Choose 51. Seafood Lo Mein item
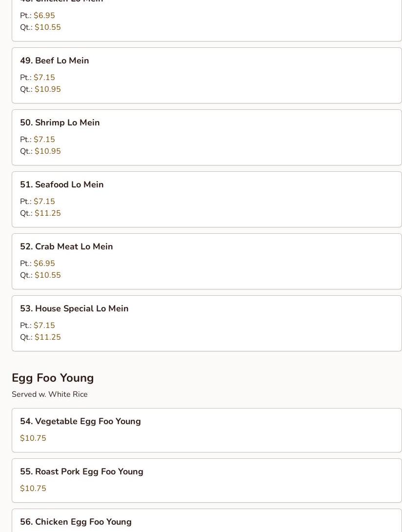This screenshot has width=402, height=532. (206, 200)
